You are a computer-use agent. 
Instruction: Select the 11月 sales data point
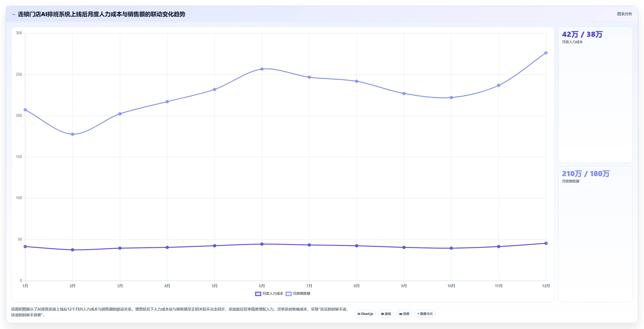(499, 85)
